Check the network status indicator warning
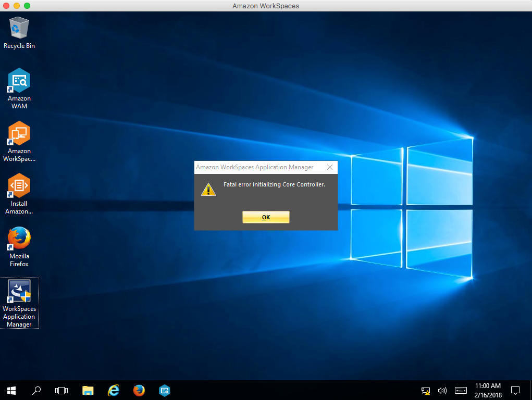This screenshot has height=400, width=532. click(425, 391)
